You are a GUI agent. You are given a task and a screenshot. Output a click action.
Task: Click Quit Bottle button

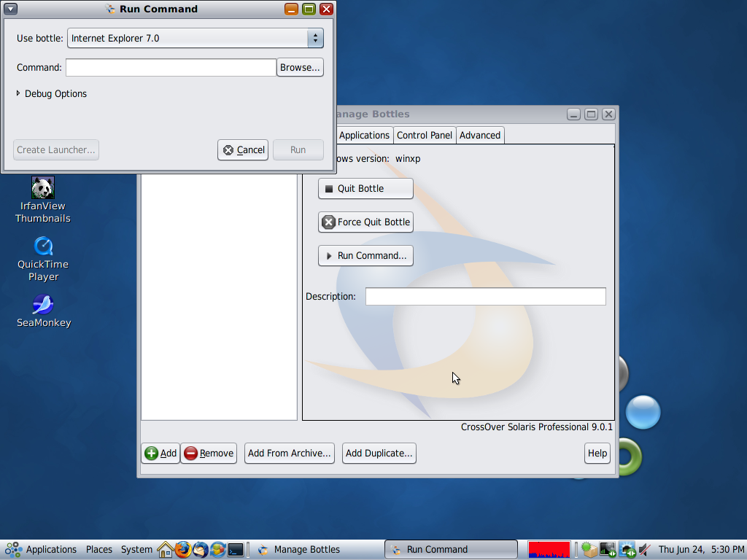point(365,189)
